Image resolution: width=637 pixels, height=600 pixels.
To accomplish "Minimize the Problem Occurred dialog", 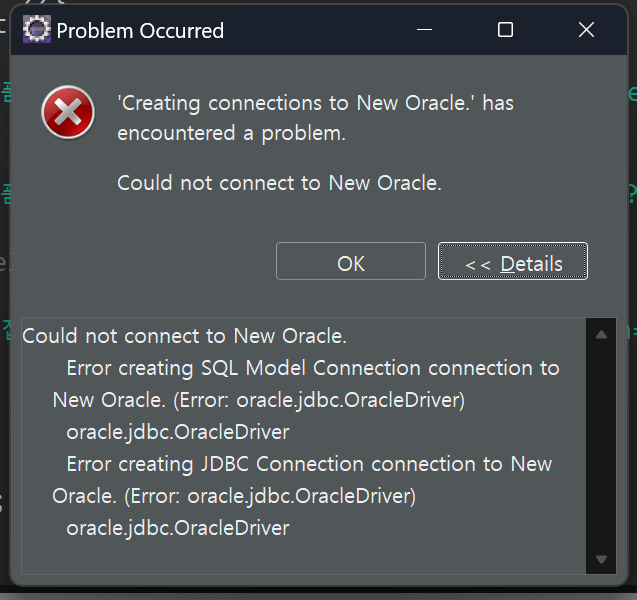I will pyautogui.click(x=424, y=30).
